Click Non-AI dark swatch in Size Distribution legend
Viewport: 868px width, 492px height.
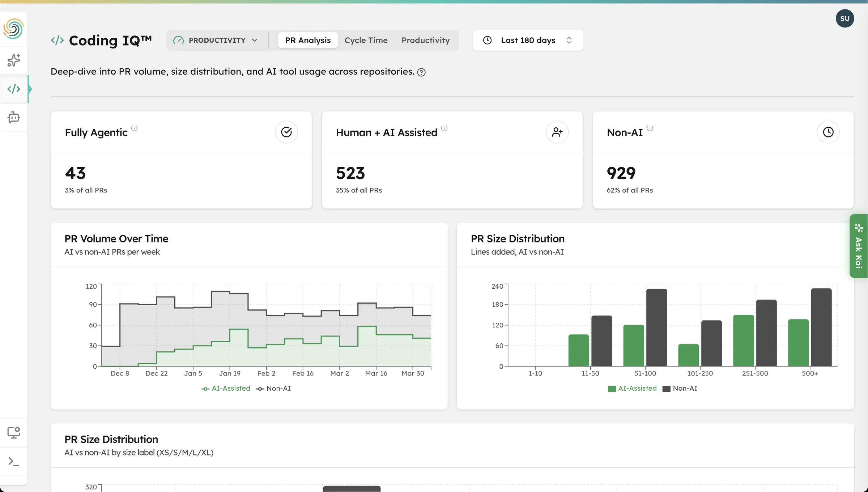pyautogui.click(x=666, y=389)
